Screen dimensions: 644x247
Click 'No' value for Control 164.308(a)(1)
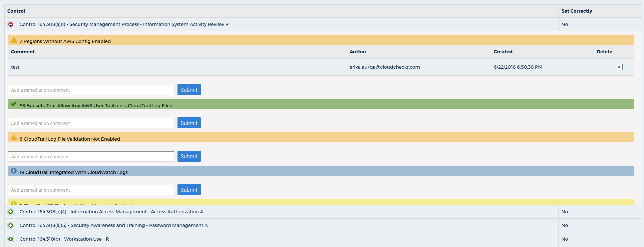point(565,24)
